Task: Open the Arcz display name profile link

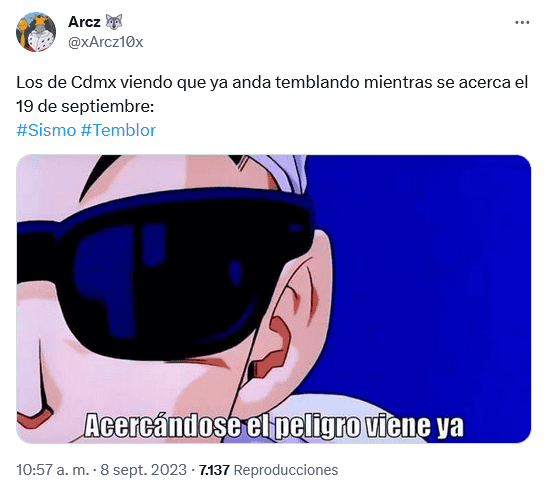Action: coord(84,22)
